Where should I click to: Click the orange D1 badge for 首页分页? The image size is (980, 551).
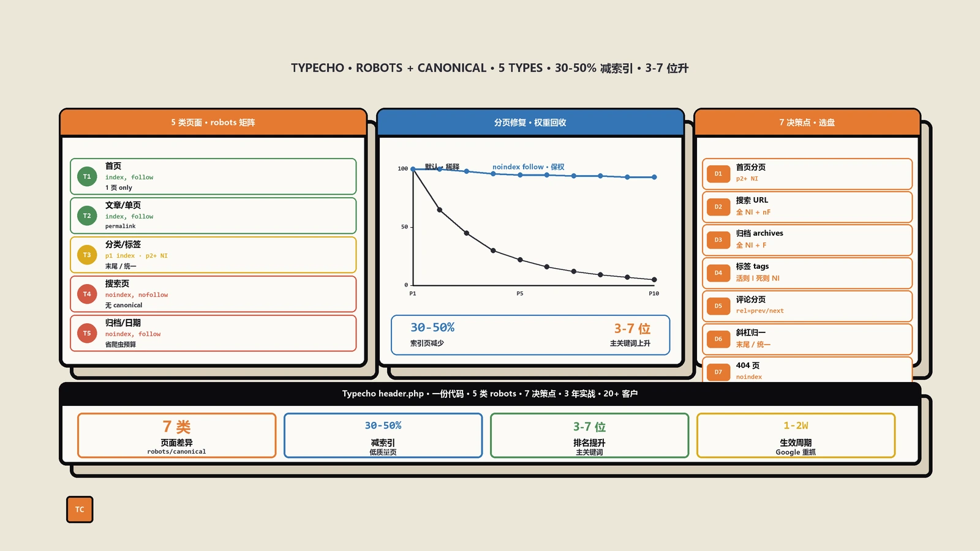tap(718, 174)
